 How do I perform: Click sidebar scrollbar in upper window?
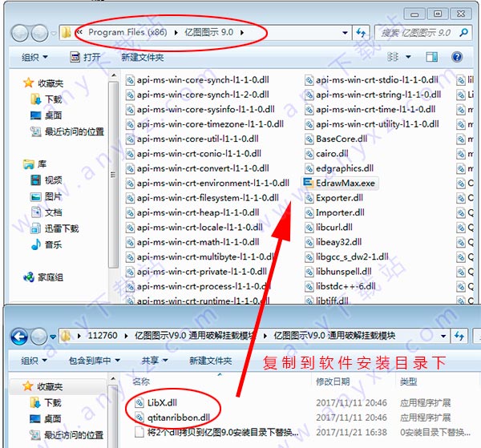[114, 175]
